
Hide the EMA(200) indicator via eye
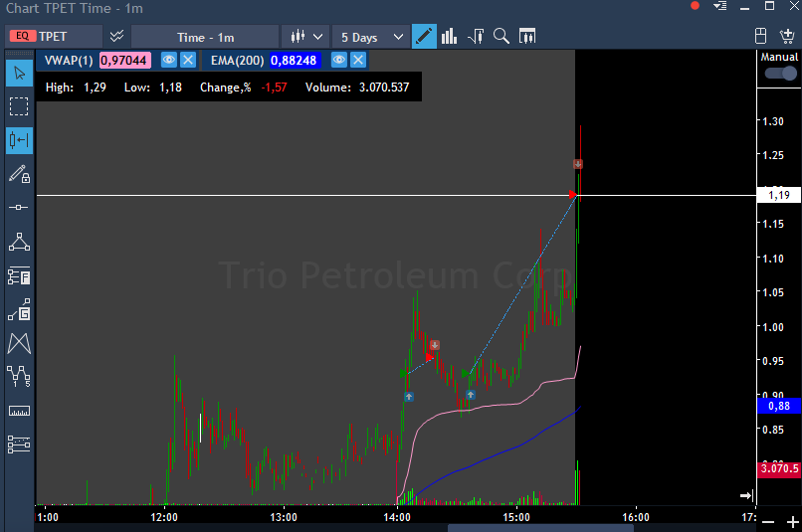339,61
